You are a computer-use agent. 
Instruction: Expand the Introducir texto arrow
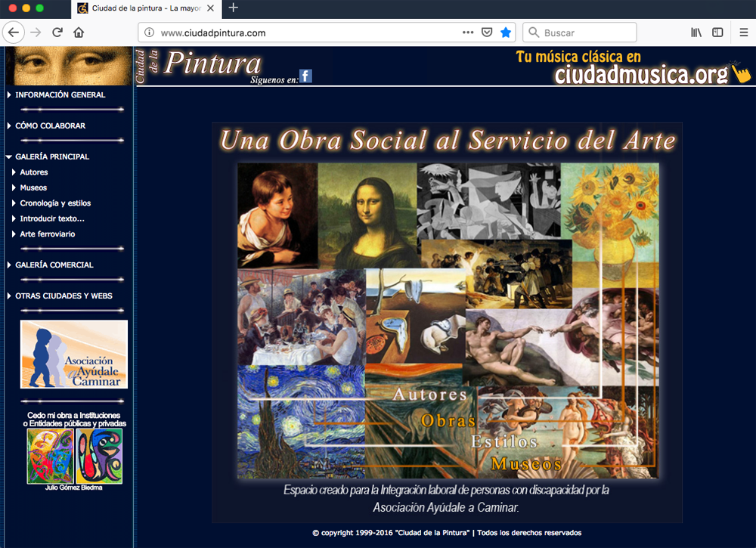pos(14,218)
